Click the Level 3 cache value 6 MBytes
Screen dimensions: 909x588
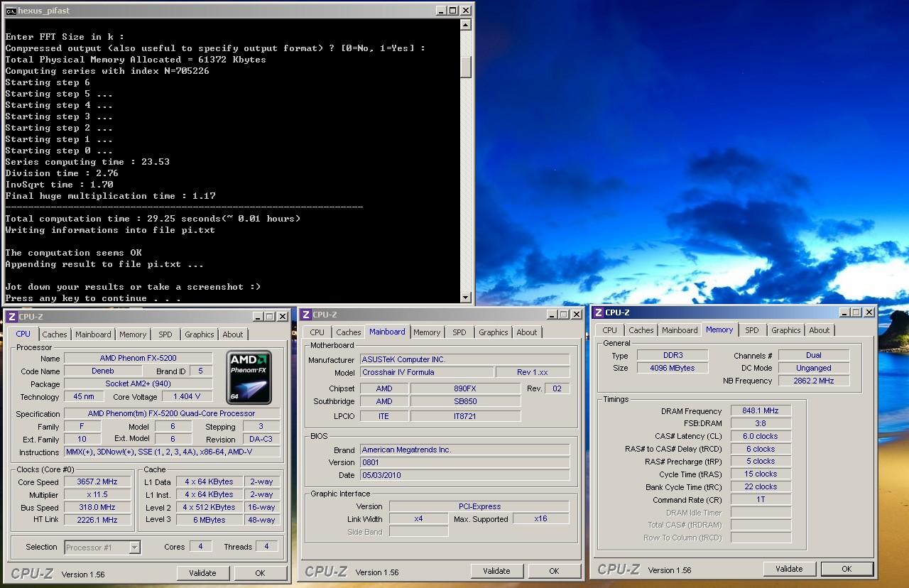(x=209, y=520)
